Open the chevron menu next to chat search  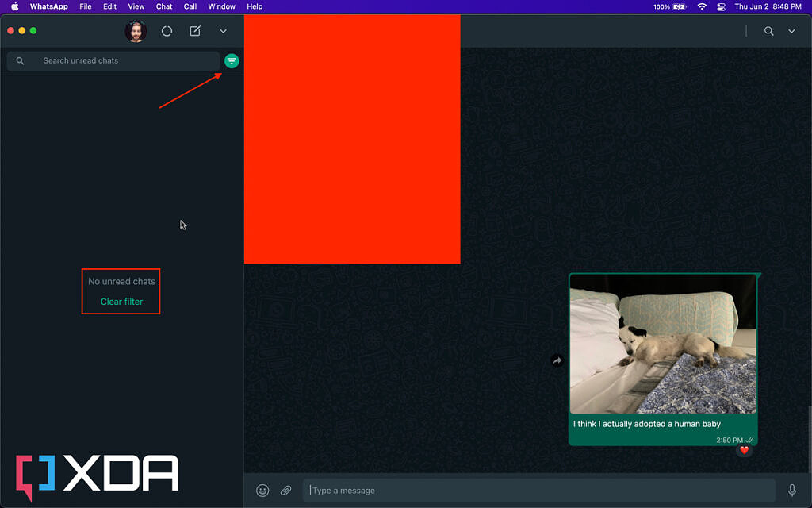(791, 31)
